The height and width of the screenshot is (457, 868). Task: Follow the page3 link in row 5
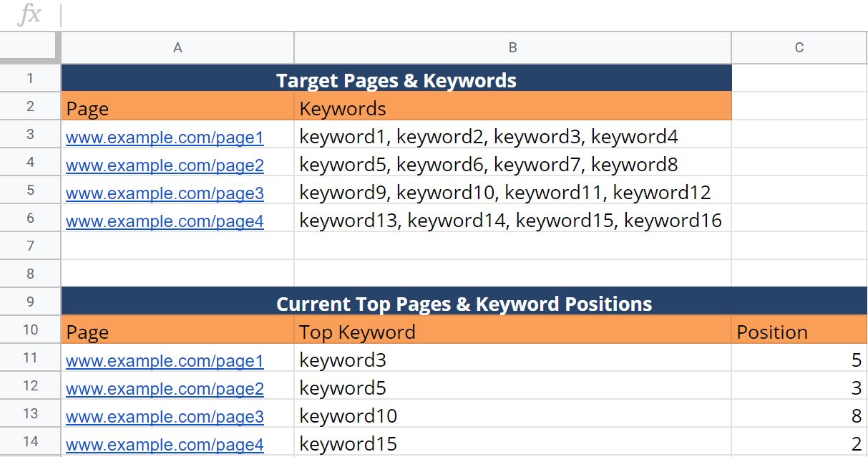pyautogui.click(x=165, y=193)
